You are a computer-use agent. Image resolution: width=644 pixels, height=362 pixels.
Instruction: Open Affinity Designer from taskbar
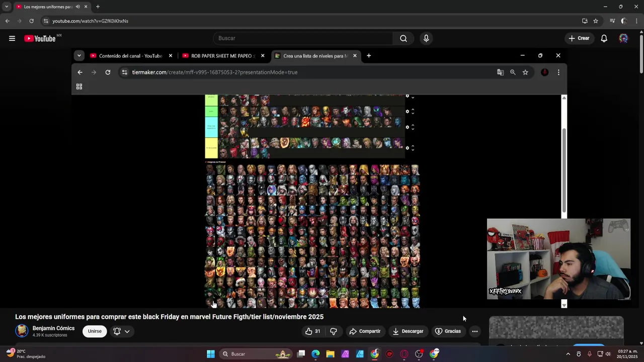(x=360, y=354)
